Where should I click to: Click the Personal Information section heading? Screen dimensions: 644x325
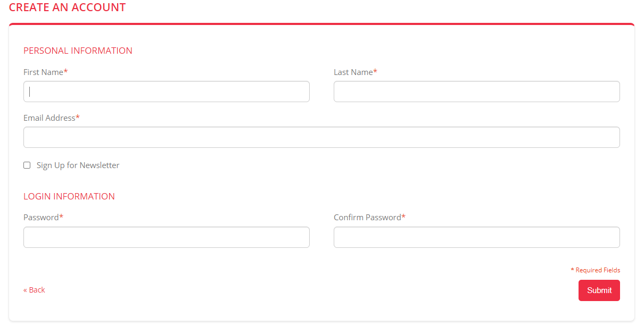tap(78, 51)
